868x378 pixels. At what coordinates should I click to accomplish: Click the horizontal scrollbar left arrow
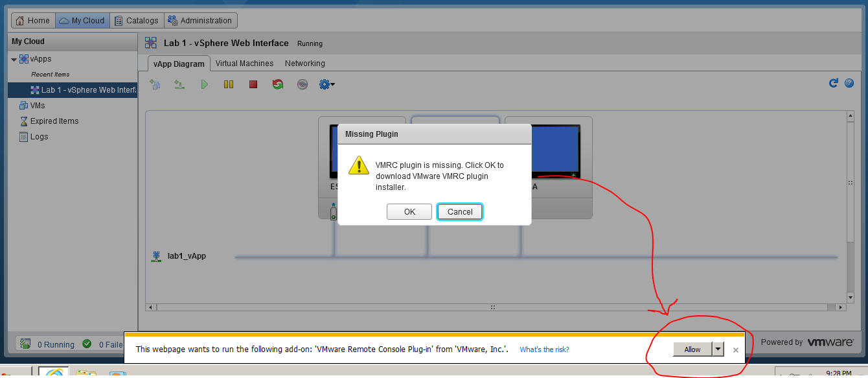tap(152, 307)
